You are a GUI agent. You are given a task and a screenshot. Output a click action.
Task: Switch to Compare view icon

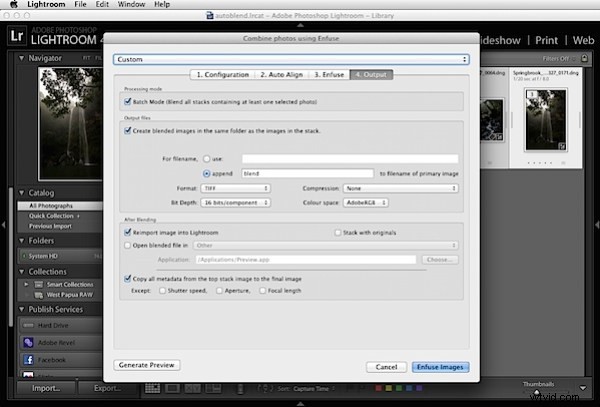pos(192,388)
